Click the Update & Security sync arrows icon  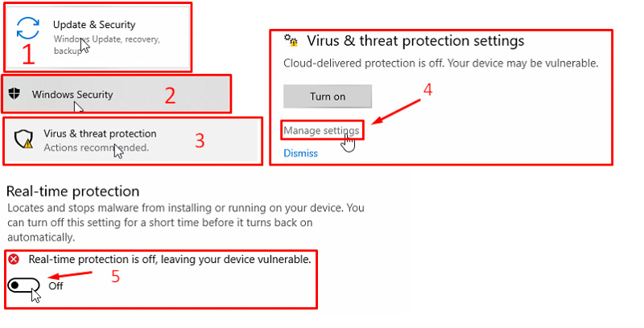point(29,27)
